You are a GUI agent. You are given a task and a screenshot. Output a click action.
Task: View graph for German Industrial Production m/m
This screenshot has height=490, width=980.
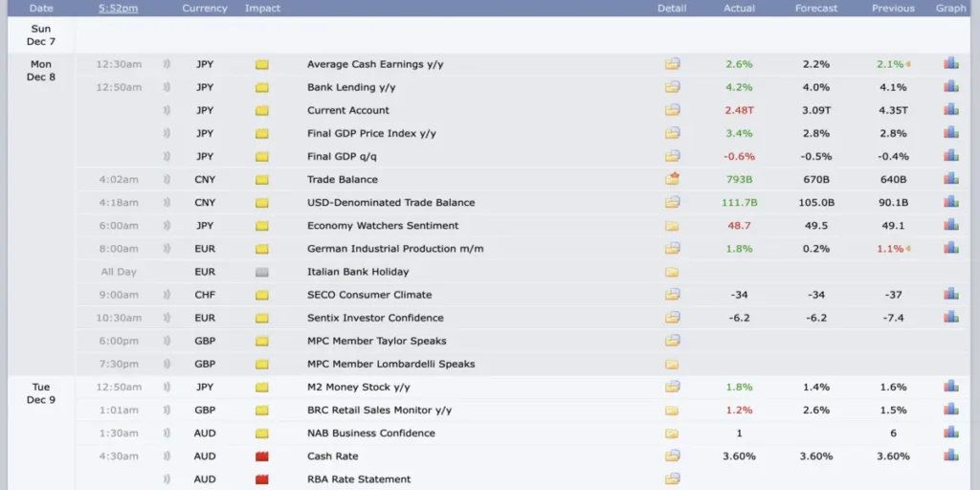point(950,249)
